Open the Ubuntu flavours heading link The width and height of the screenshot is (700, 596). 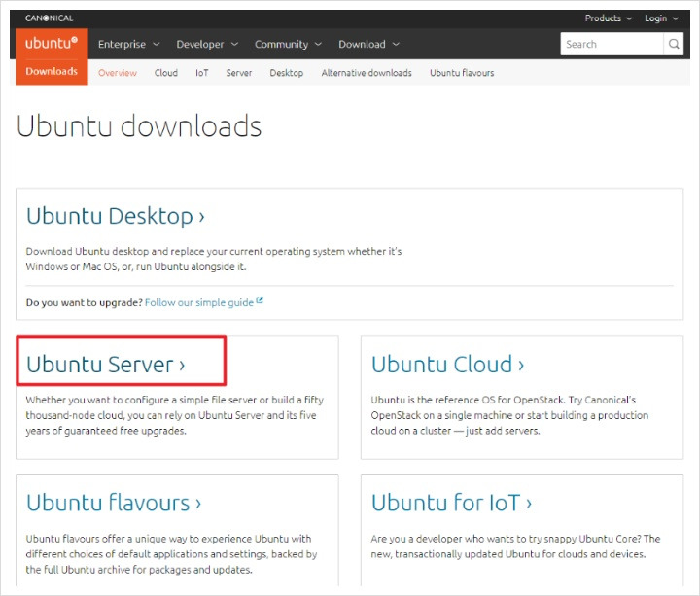tap(114, 503)
